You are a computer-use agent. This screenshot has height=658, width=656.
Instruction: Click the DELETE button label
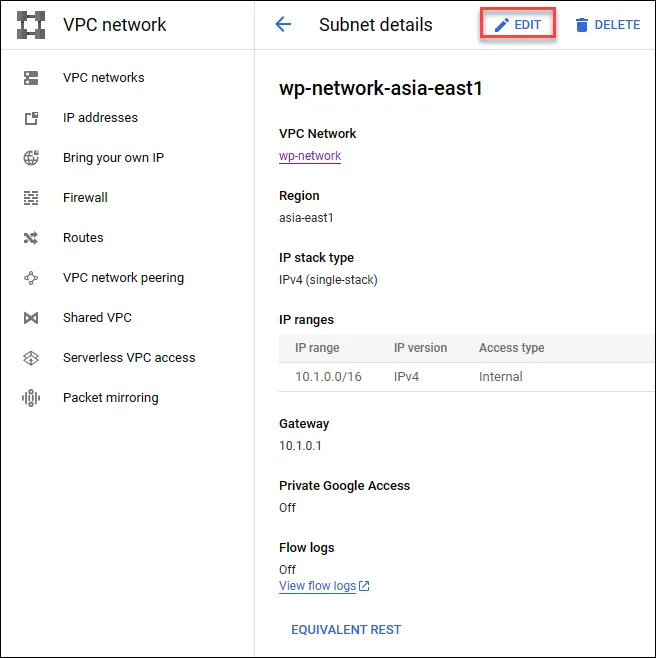(x=617, y=25)
